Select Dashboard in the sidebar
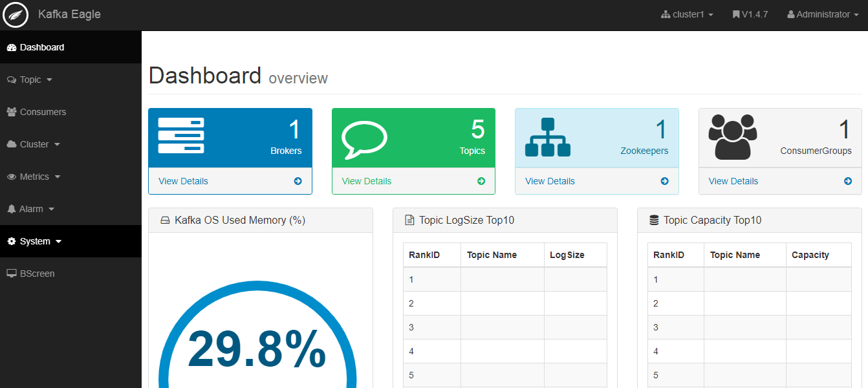The width and height of the screenshot is (868, 388). [x=42, y=47]
